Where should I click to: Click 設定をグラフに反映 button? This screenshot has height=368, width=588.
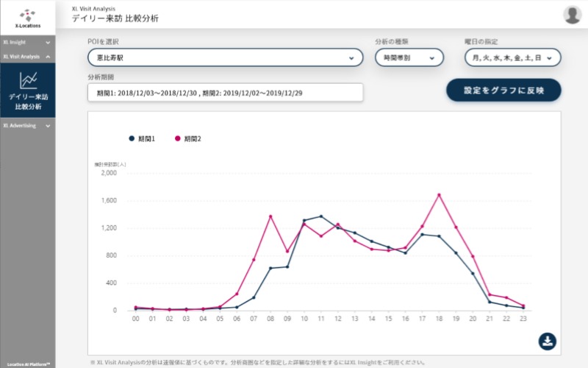pyautogui.click(x=503, y=90)
